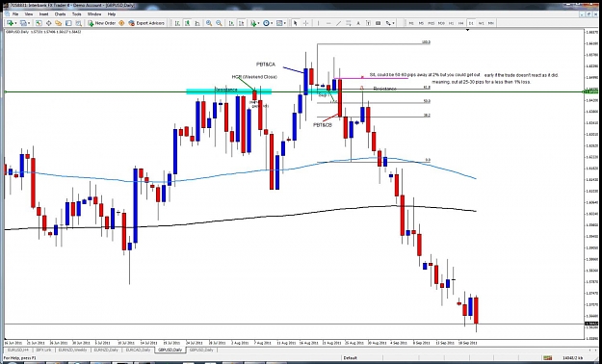Switch timeframe to M1
The width and height of the screenshot is (602, 364).
click(410, 23)
